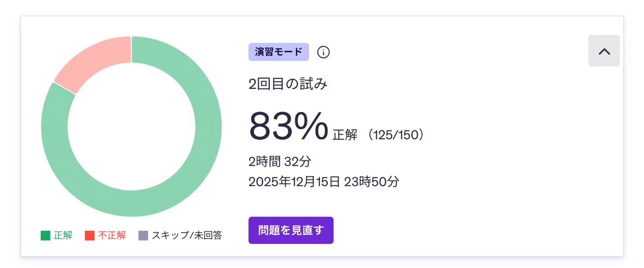Select the 演習モード badge

point(279,52)
